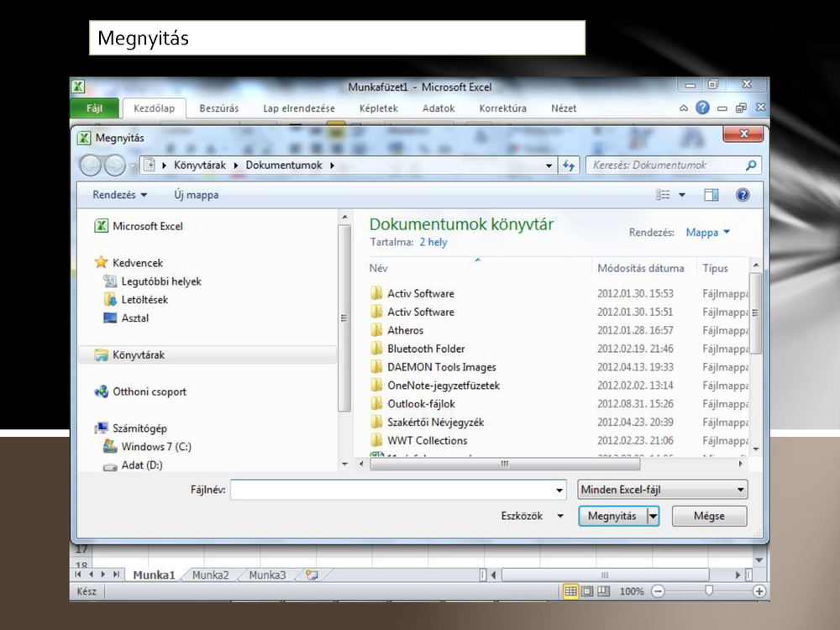840x630 pixels.
Task: Click the Új mappa button
Action: 197,195
